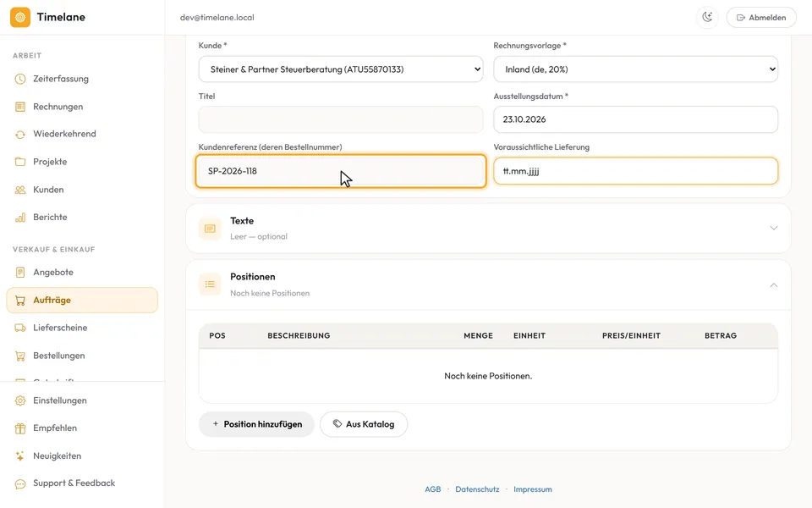Click the dev@timelane.local account text
Image resolution: width=812 pixels, height=508 pixels.
point(217,18)
